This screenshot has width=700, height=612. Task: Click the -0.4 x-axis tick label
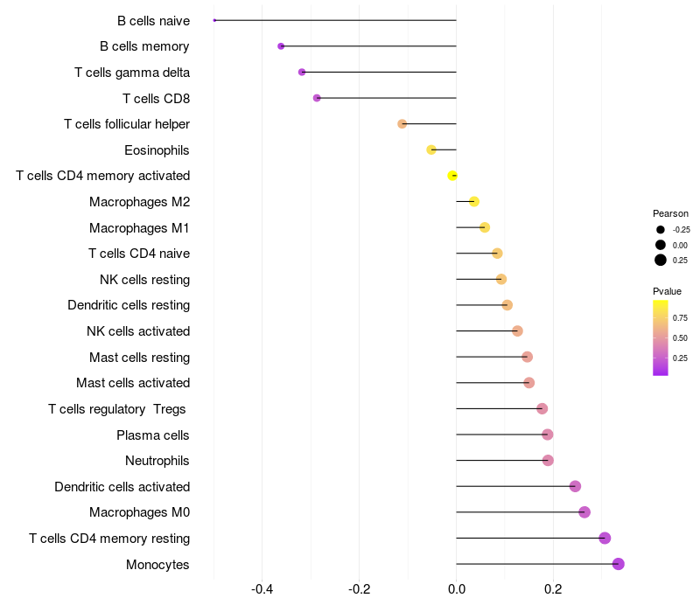point(262,590)
